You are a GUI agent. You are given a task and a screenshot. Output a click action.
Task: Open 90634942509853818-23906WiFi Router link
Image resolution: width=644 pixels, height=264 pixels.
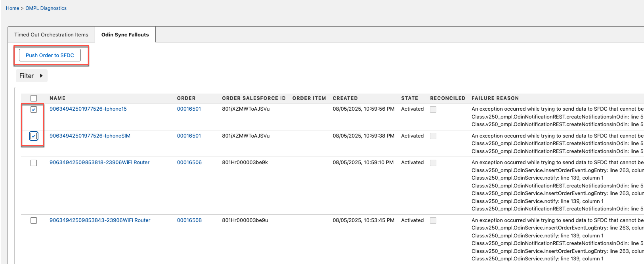(x=99, y=163)
